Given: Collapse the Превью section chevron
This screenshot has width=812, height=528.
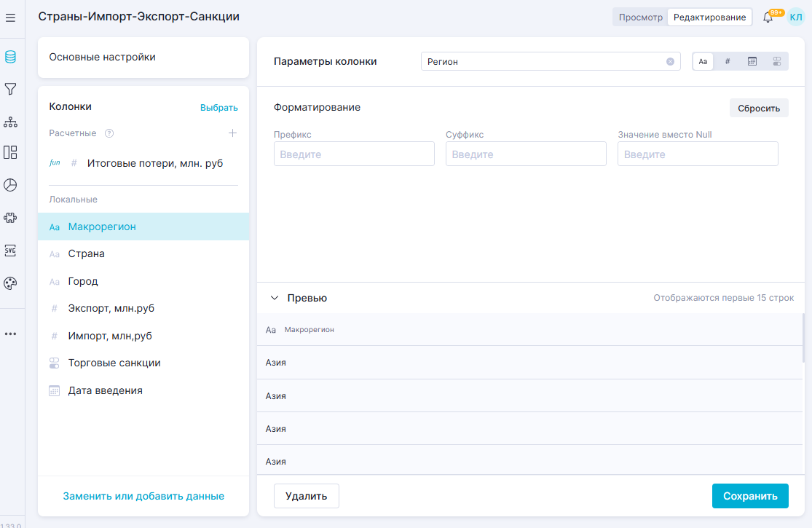Looking at the screenshot, I should click(x=275, y=298).
